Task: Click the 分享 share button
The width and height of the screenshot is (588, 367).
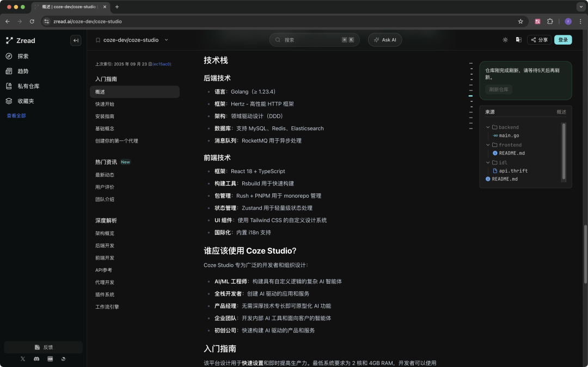Action: [x=539, y=40]
